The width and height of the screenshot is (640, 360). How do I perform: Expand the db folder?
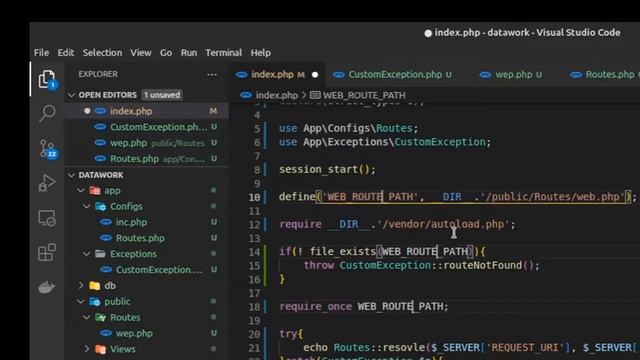point(81,286)
